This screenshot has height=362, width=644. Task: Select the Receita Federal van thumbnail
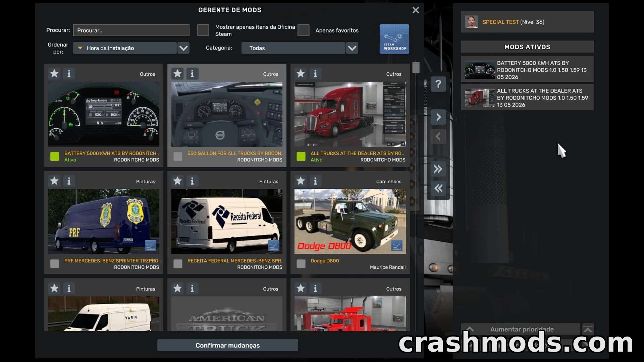tap(227, 222)
